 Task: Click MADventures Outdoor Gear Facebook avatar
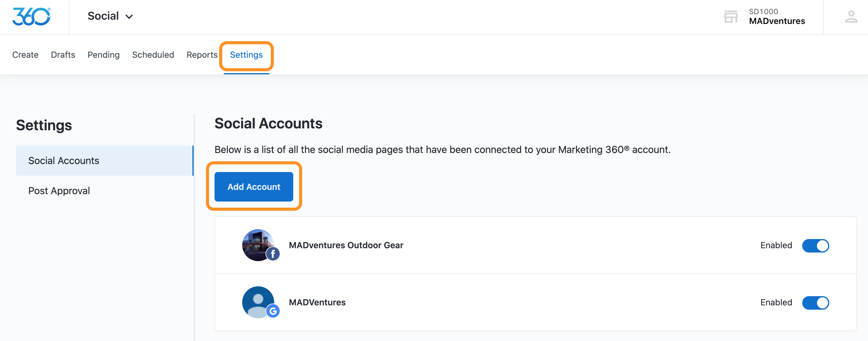(x=258, y=245)
